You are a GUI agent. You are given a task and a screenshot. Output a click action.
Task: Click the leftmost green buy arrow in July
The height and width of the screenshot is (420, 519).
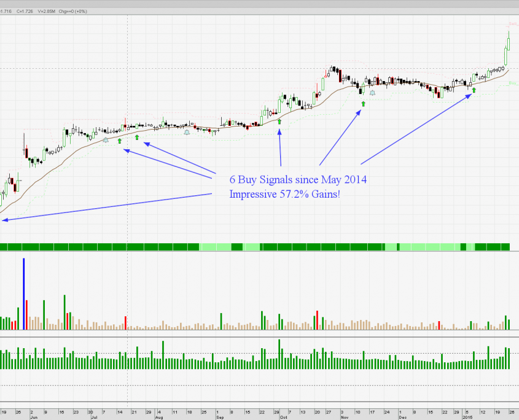[x=120, y=141]
